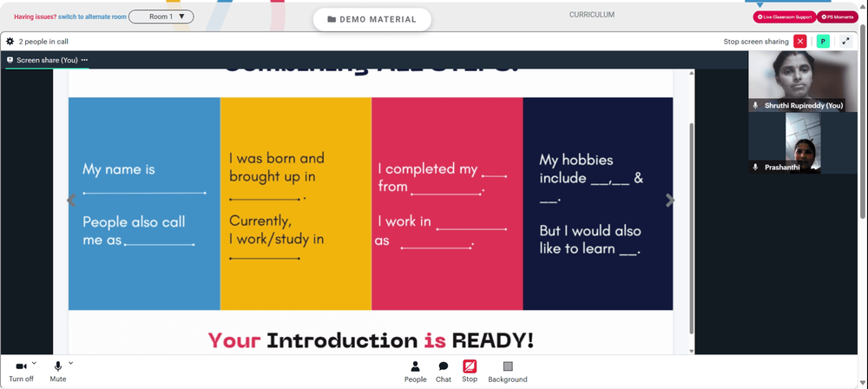This screenshot has height=389, width=868.
Task: Toggle fullscreen with the expand arrows icon
Action: 845,41
